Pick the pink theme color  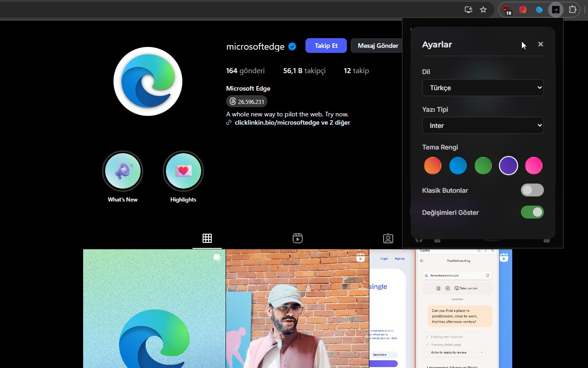534,166
